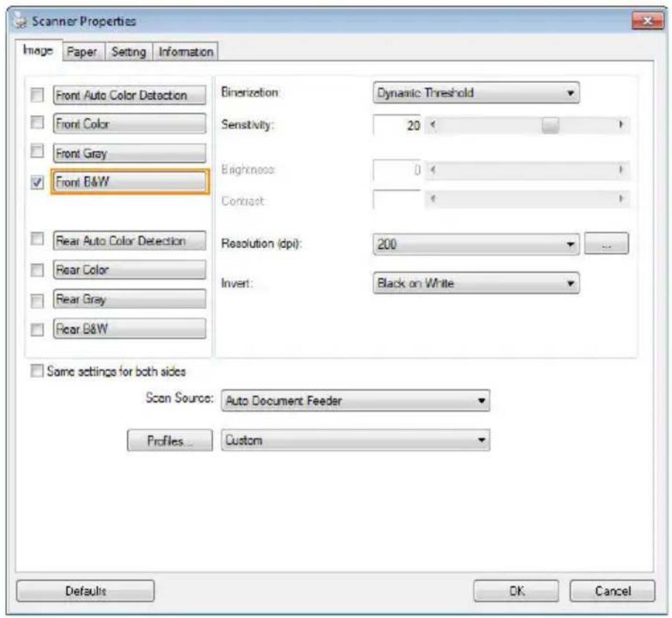Click the Contrast value field
Image resolution: width=672 pixels, height=618 pixels.
point(397,199)
